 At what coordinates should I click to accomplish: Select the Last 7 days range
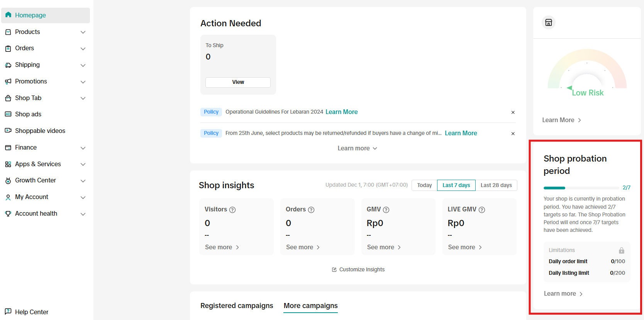(x=456, y=186)
